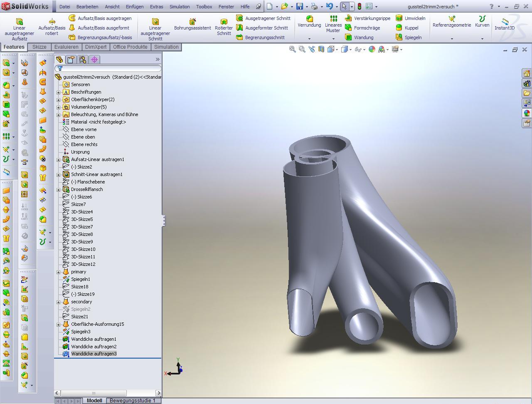
Task: Click the Bohrungsassistent hole wizard icon
Action: [x=192, y=22]
